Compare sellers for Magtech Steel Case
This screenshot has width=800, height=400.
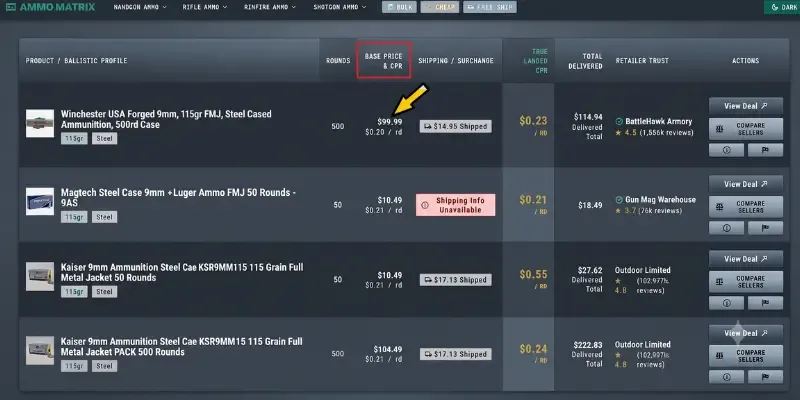[x=745, y=207]
